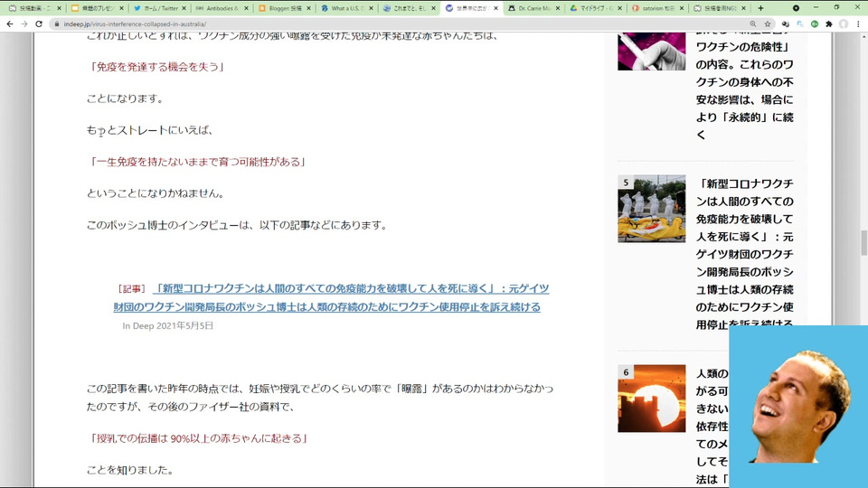The image size is (868, 488).
Task: Click sidebar thumbnail number 5 with protective suits
Action: (x=652, y=209)
